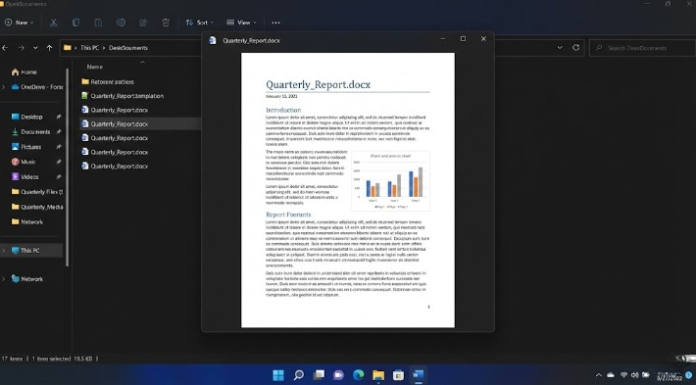Open the Sort options dropdown
The image size is (696, 385).
tap(199, 23)
